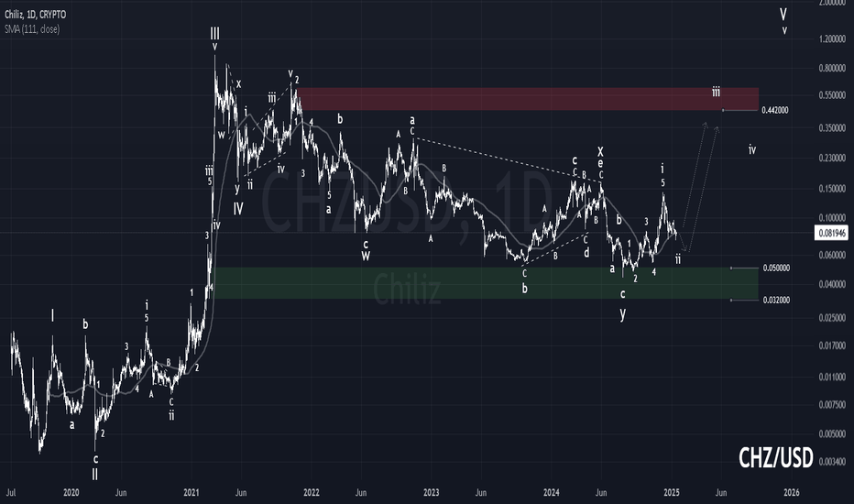Select the 0.442000 price level label
This screenshot has width=854, height=504.
pyautogui.click(x=775, y=110)
